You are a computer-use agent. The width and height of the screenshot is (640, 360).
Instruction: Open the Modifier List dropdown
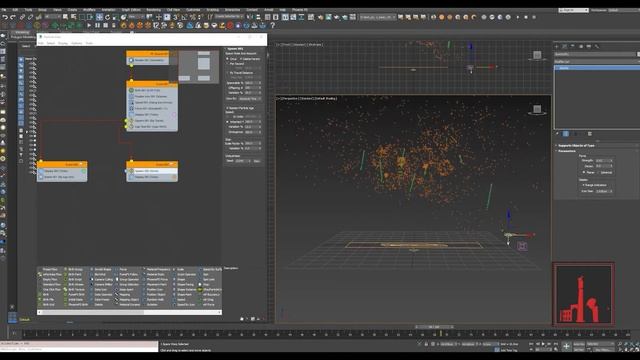point(596,62)
